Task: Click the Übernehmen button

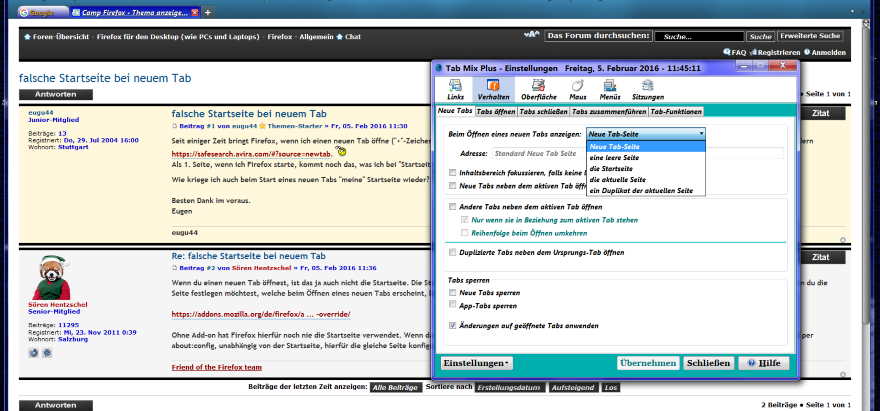Action: [x=648, y=362]
